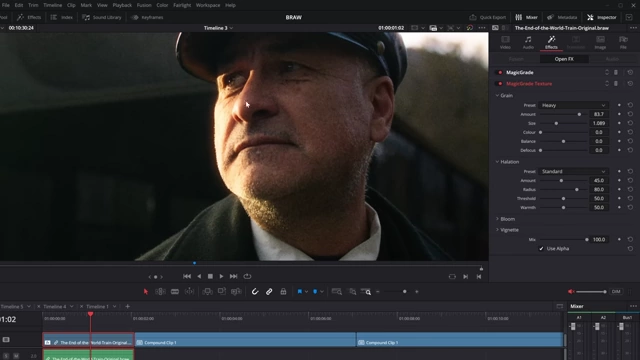Image resolution: width=640 pixels, height=360 pixels.
Task: Toggle MagicGrade Texture effect on or off
Action: point(500,84)
